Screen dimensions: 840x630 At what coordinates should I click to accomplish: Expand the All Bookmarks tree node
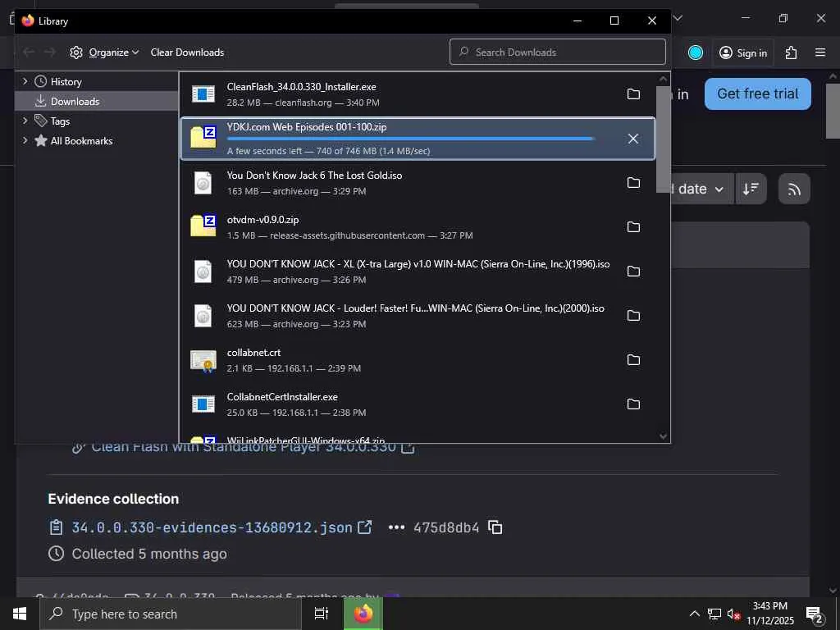pyautogui.click(x=25, y=140)
